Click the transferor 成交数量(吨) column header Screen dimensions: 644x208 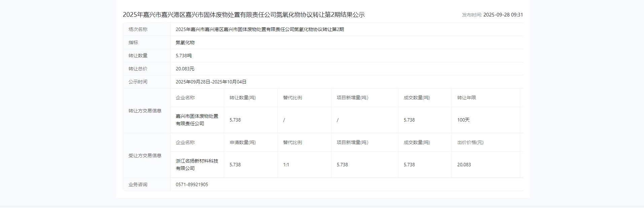click(x=417, y=98)
